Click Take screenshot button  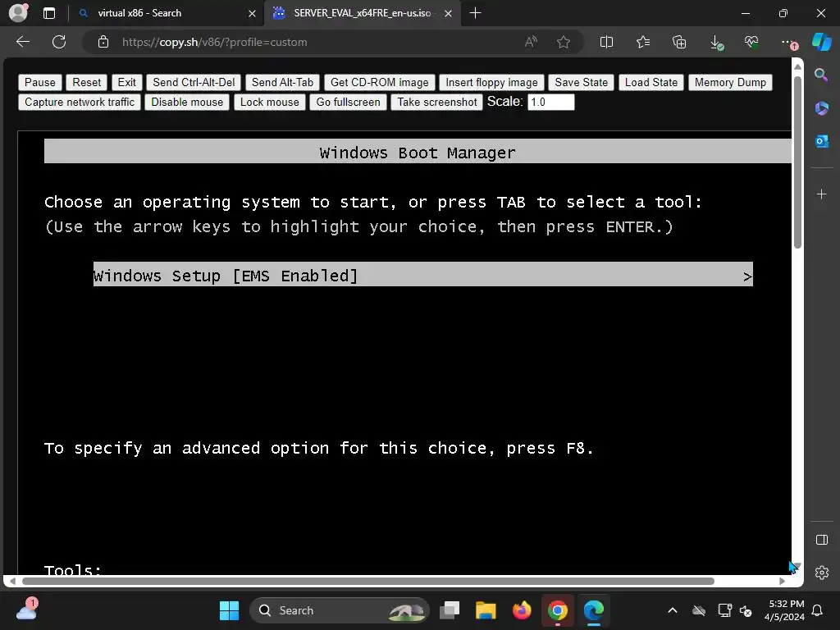pyautogui.click(x=436, y=103)
